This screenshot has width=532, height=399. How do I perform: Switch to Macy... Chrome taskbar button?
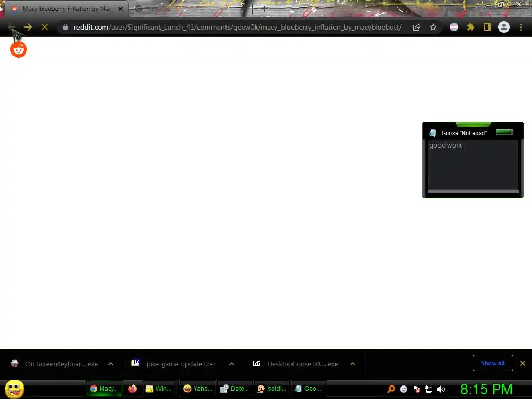coord(104,389)
